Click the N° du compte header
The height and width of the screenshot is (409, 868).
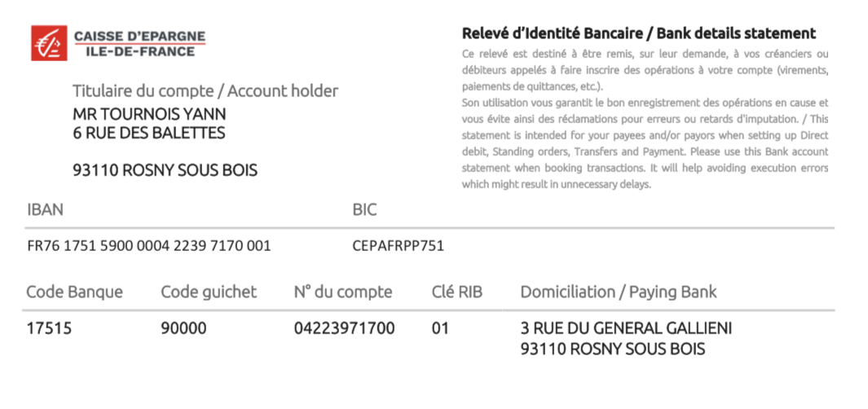point(342,292)
